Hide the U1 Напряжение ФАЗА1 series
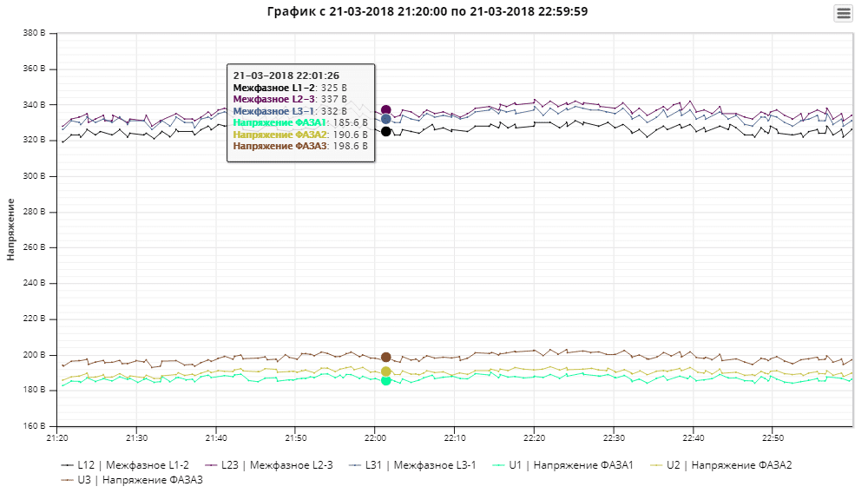The image size is (868, 493). coord(569,465)
